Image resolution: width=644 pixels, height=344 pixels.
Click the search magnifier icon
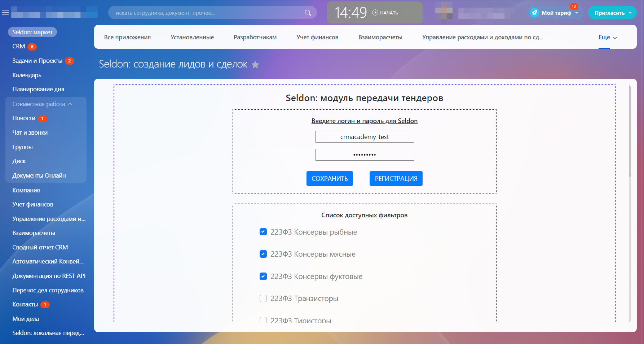point(308,13)
